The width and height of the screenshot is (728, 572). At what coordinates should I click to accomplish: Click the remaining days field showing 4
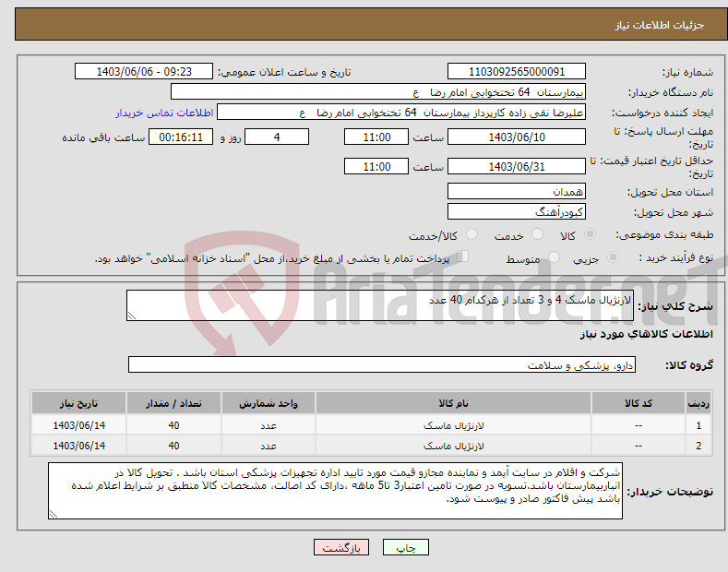coord(277,137)
